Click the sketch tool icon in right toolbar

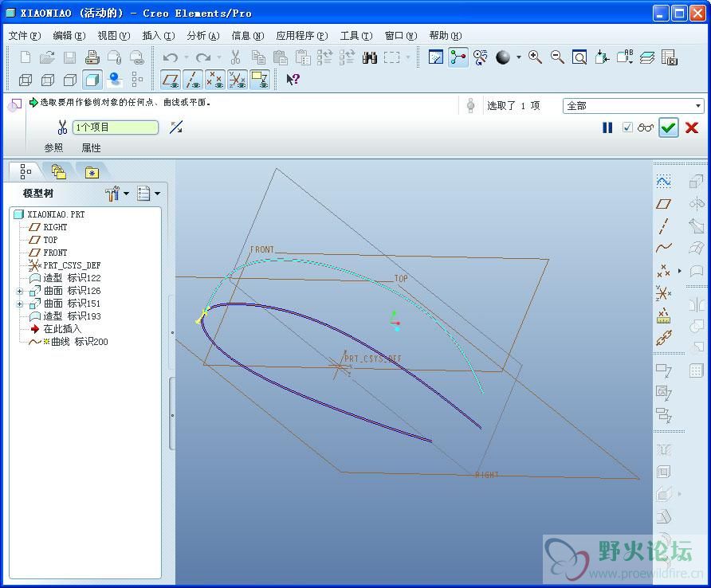click(663, 182)
